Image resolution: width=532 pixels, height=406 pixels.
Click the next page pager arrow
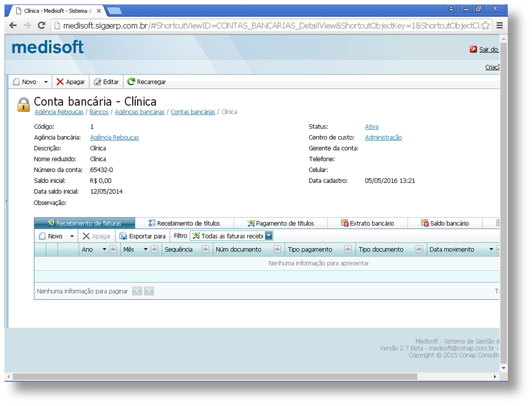[x=149, y=291]
